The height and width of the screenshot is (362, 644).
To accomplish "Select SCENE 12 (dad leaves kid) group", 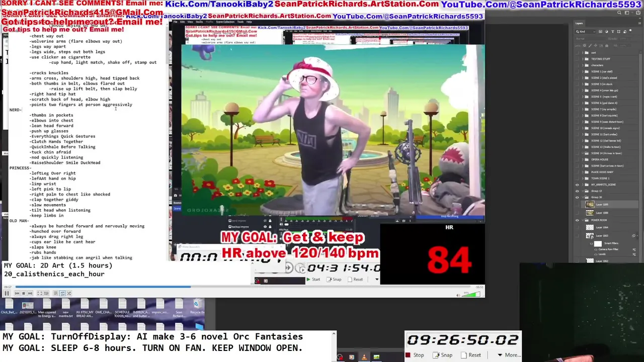I will tap(606, 141).
